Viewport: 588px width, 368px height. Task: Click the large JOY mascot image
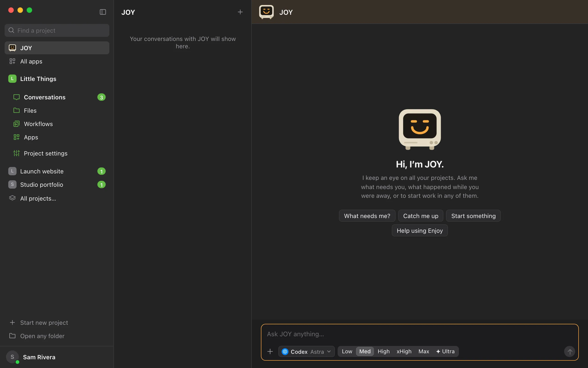420,129
